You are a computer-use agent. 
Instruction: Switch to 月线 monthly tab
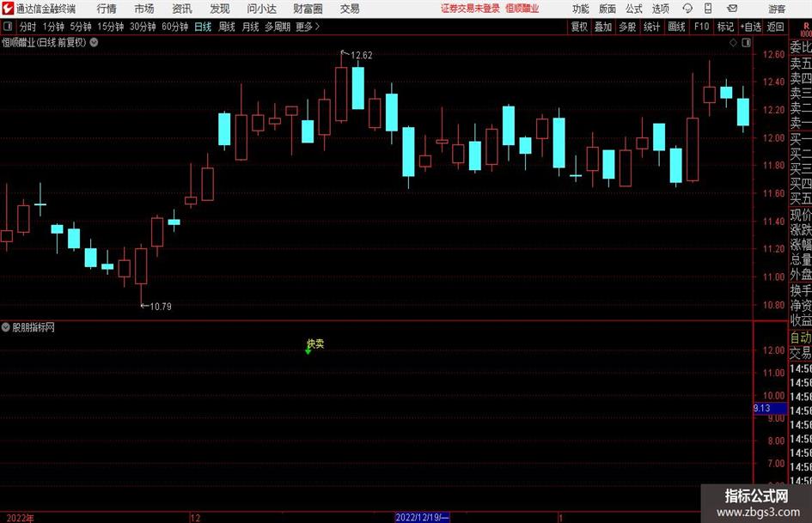(x=250, y=27)
